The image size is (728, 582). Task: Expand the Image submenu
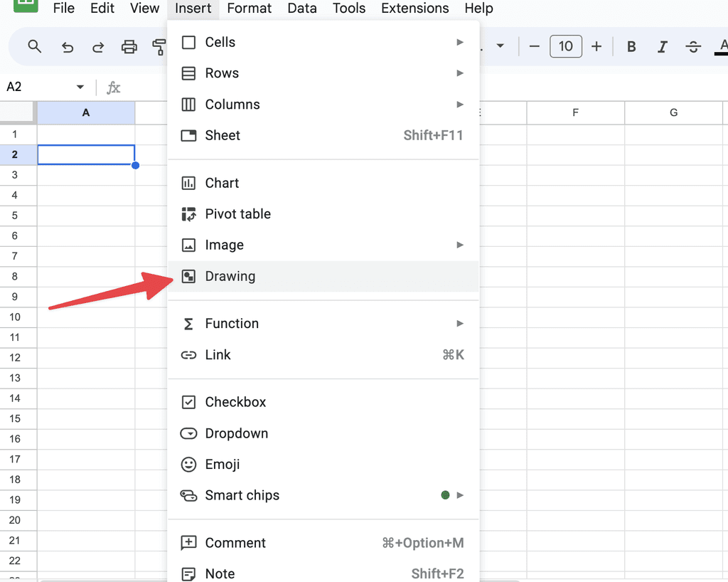click(461, 245)
